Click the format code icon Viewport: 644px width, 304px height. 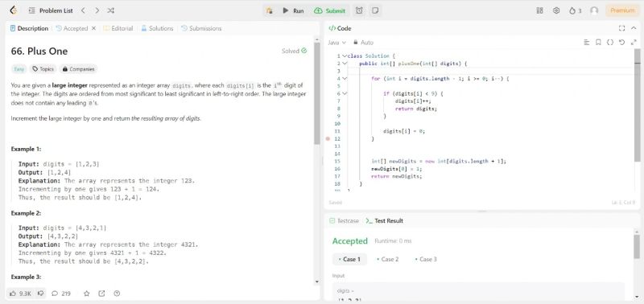(x=587, y=43)
